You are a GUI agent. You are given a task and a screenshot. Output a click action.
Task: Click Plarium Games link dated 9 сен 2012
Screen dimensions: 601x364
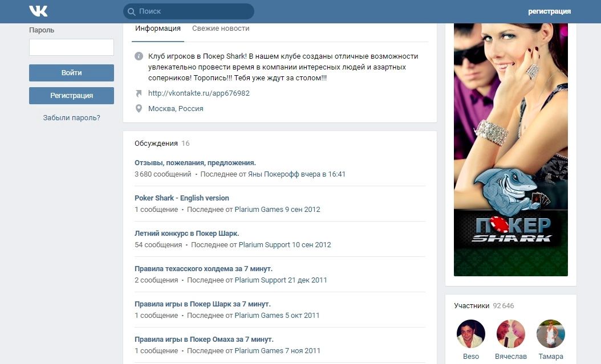(x=259, y=210)
